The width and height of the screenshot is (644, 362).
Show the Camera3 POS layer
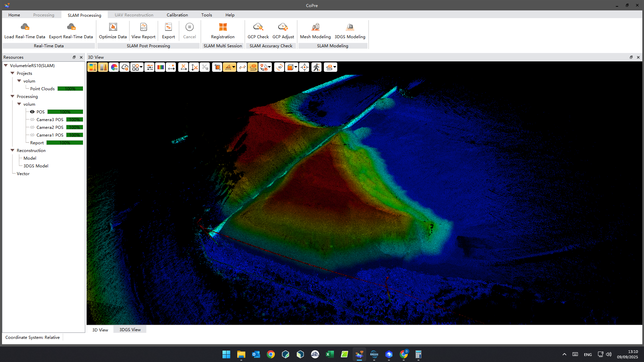click(32, 119)
